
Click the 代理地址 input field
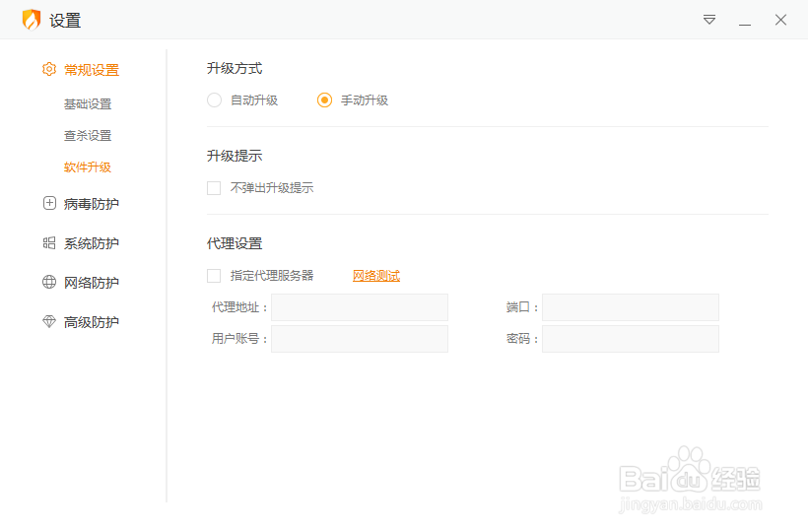pyautogui.click(x=360, y=307)
